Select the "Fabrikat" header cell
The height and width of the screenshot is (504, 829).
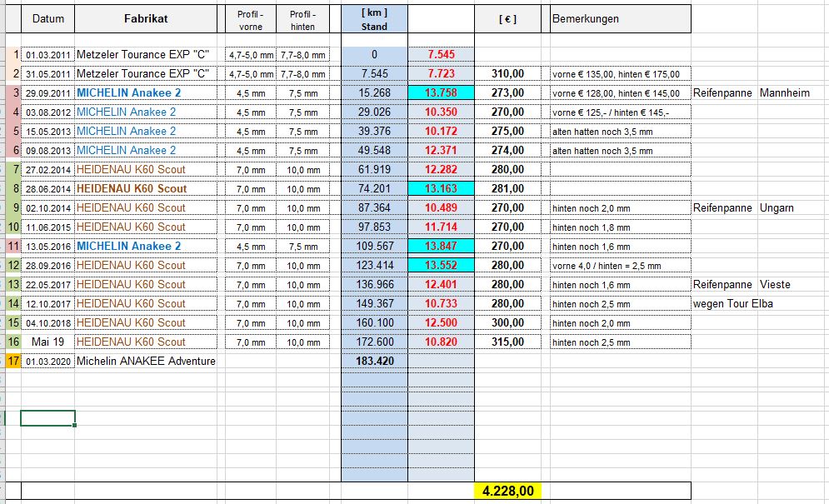pos(148,19)
